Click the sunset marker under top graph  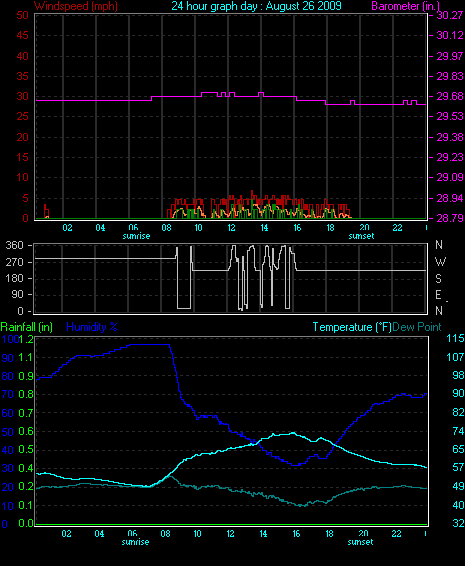click(x=361, y=236)
